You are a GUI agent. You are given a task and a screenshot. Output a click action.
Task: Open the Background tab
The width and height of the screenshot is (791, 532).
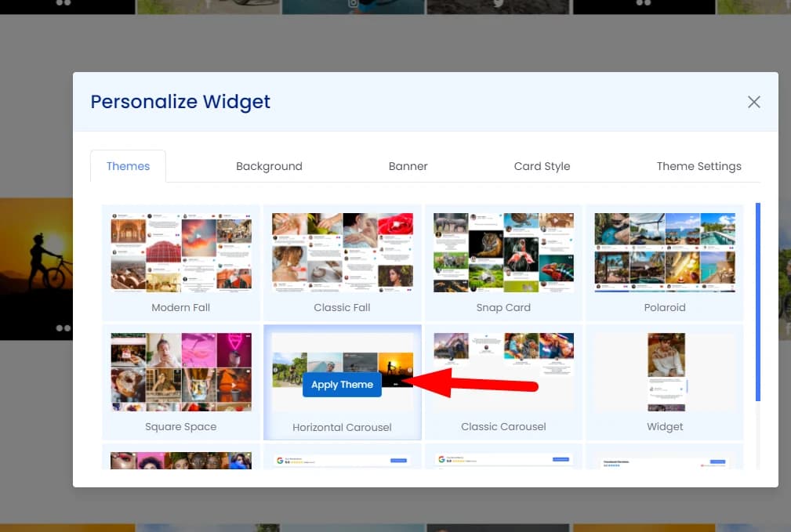(269, 166)
